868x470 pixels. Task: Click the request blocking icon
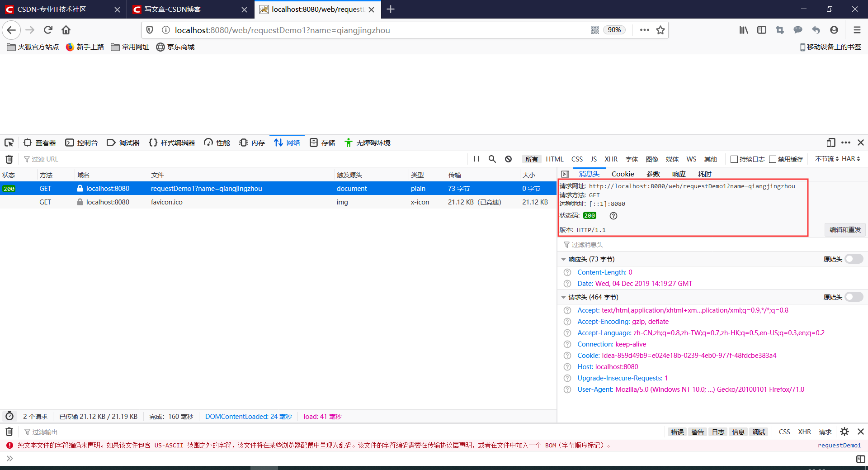click(x=509, y=159)
